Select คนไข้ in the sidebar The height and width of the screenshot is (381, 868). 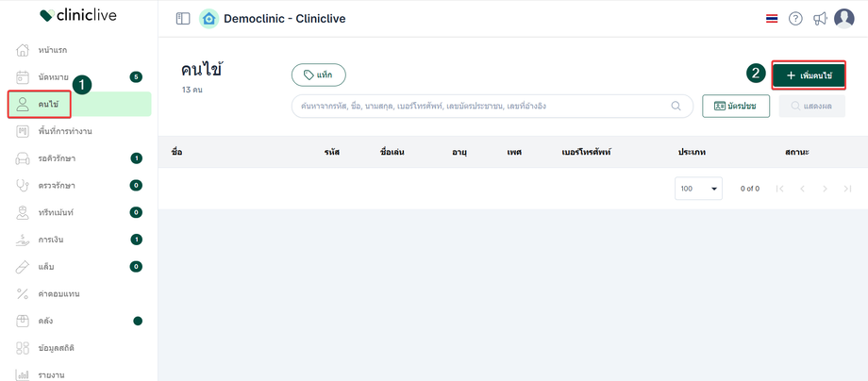pos(47,104)
